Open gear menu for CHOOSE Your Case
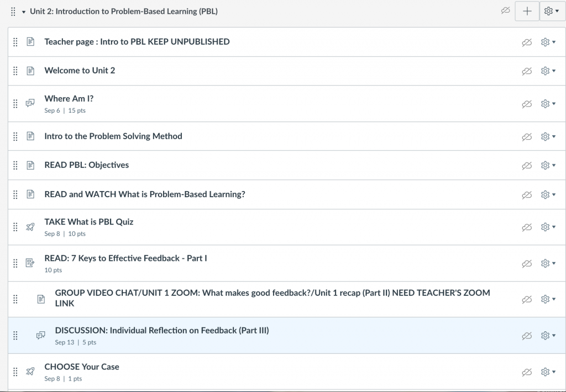Screen dimensions: 566x392 pos(548,372)
